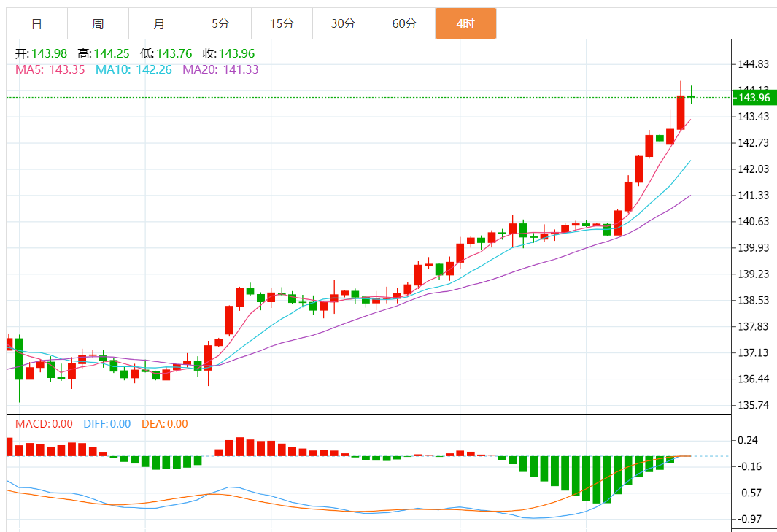
Task: Select the active 4时 timeframe tab
Action: coord(465,23)
